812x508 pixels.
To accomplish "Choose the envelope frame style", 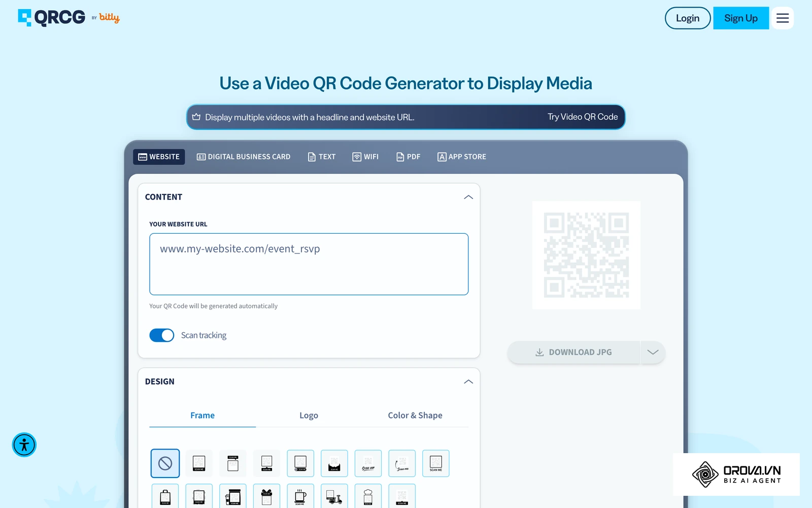I will (334, 463).
